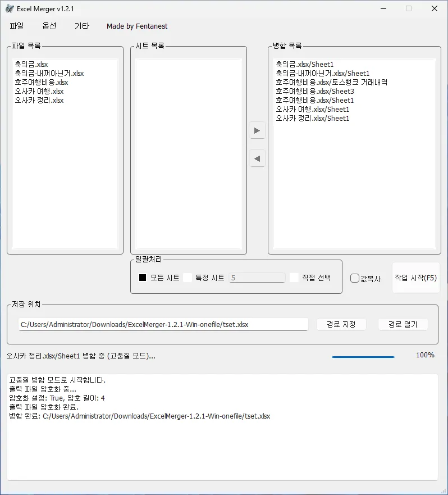Click the status text 오사카 정리.xlsx/Sheet1 병합 중
The height and width of the screenshot is (495, 448).
click(81, 356)
